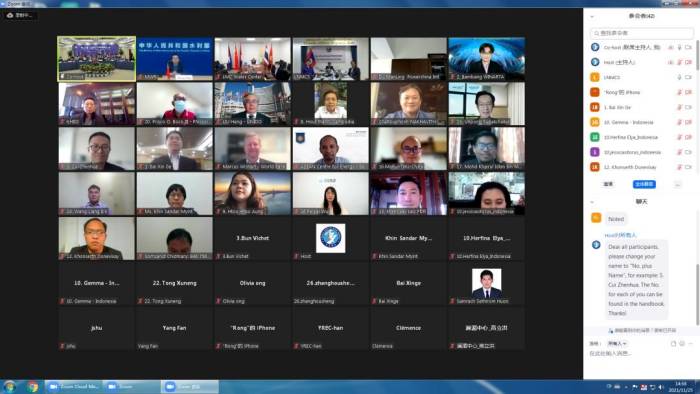Click the blue Mute All button
The image size is (700, 394).
coord(644,184)
